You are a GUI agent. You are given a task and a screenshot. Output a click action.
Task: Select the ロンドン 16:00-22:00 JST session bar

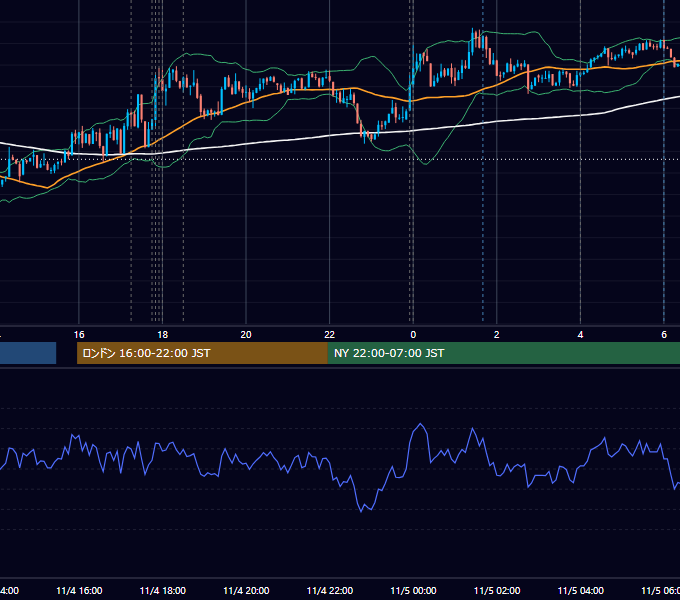(202, 353)
